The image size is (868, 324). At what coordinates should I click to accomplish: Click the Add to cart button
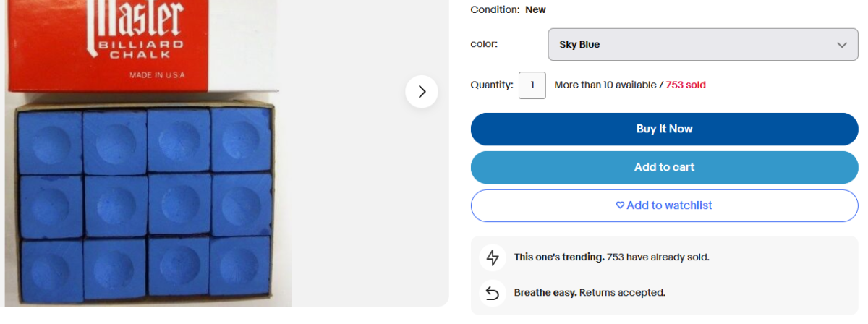pos(664,167)
